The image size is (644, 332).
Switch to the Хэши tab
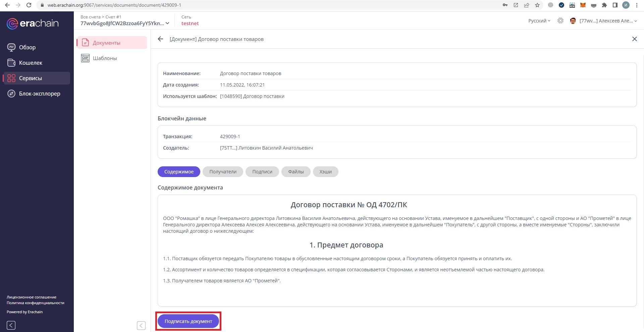click(325, 172)
